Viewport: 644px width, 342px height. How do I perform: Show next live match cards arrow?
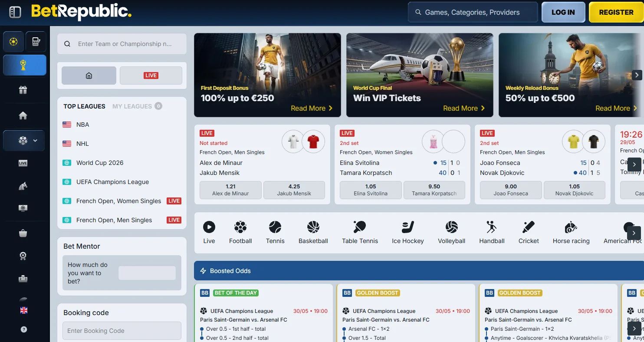[634, 164]
